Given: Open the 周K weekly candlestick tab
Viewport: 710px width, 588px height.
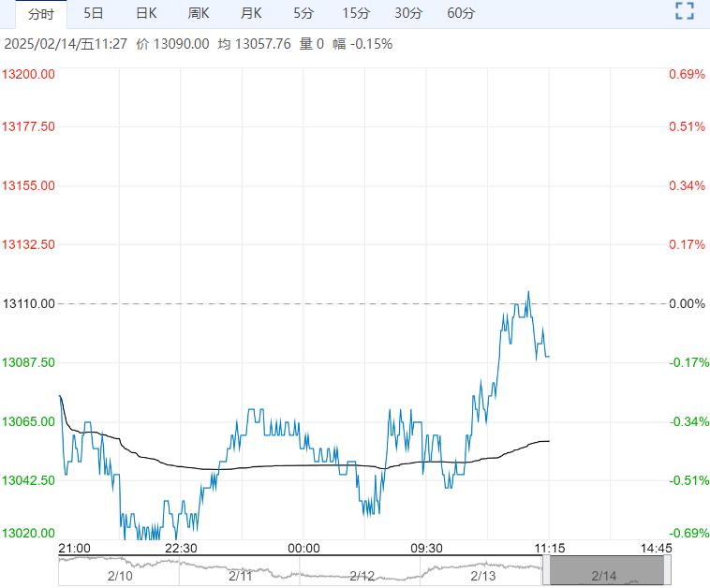Looking at the screenshot, I should pos(199,13).
